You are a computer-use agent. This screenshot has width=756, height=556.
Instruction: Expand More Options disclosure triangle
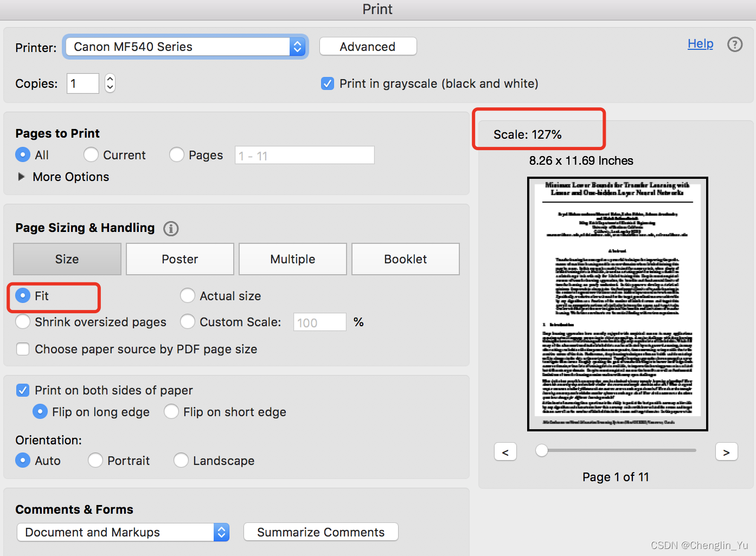click(x=21, y=177)
